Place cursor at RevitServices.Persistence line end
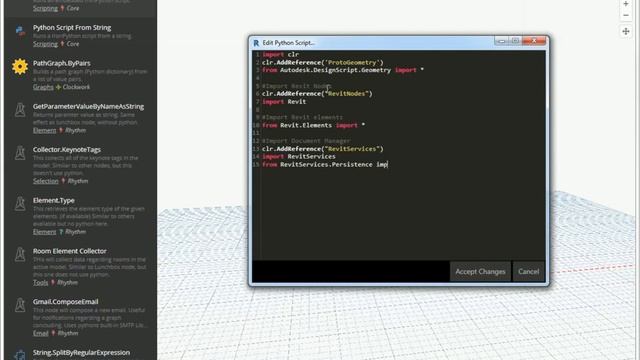640x360 pixels. 387,164
